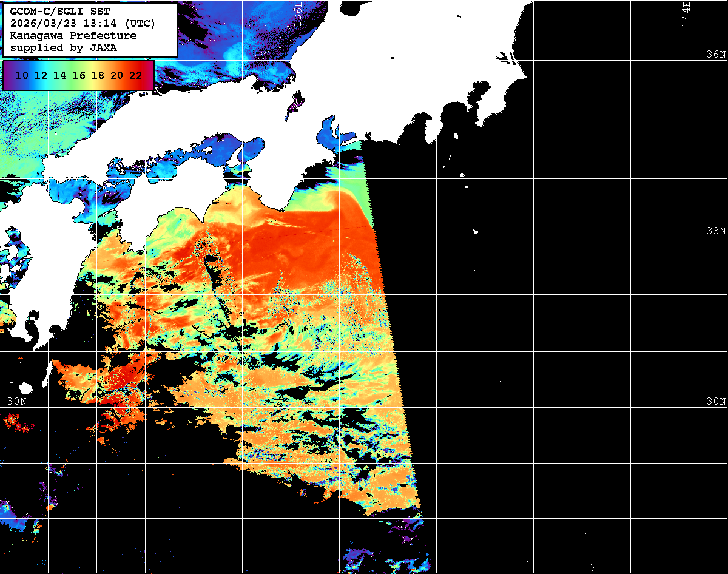The image size is (728, 574).
Task: Click the 36N latitude label
Action: tap(716, 55)
